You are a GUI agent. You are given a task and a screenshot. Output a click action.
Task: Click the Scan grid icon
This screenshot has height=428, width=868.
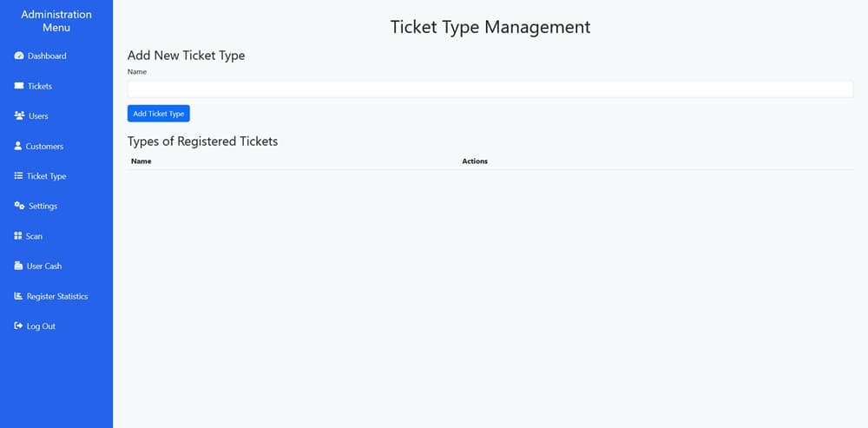coord(18,236)
